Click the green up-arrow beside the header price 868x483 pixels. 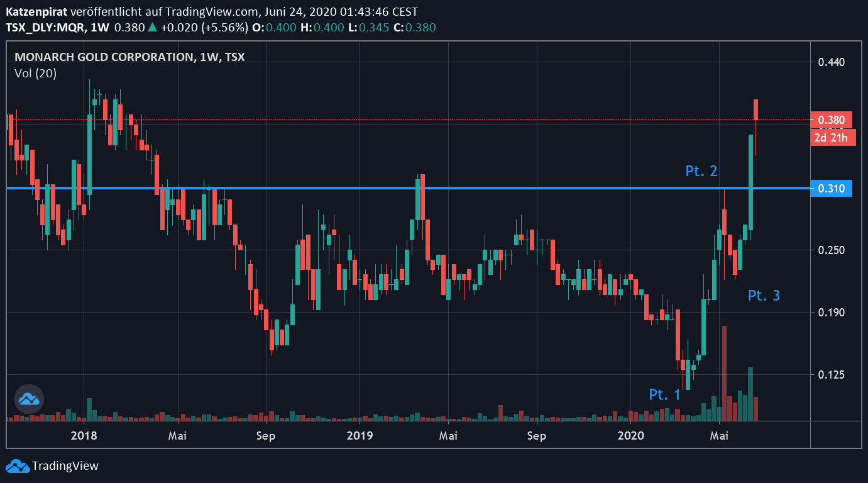tap(151, 28)
